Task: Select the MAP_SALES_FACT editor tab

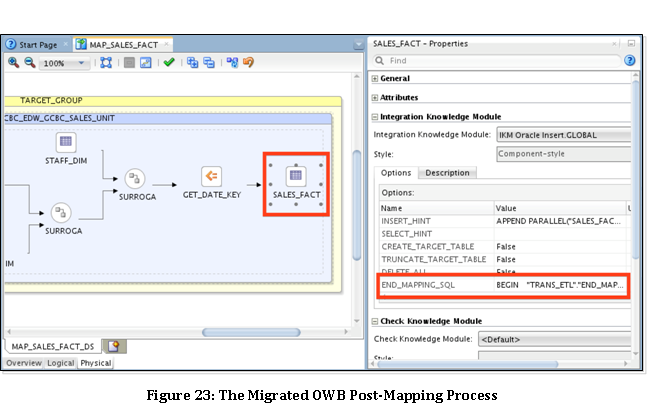Action: [x=123, y=45]
